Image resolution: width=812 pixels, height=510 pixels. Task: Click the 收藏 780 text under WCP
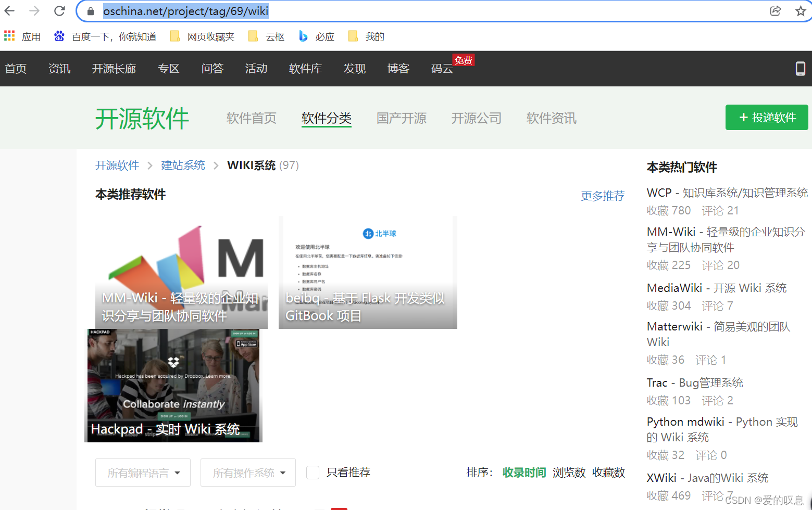click(669, 210)
